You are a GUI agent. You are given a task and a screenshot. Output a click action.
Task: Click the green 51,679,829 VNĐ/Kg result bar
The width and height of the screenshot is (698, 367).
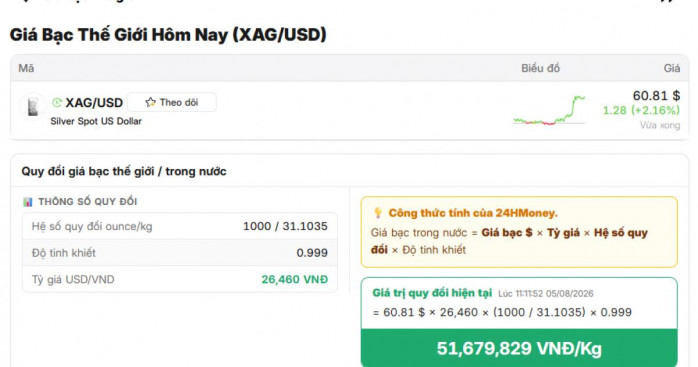click(519, 348)
